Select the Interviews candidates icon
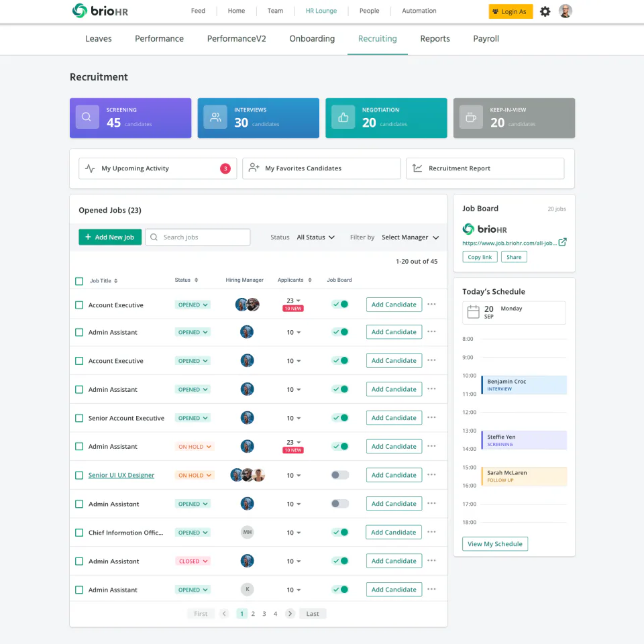The height and width of the screenshot is (644, 644). click(215, 117)
